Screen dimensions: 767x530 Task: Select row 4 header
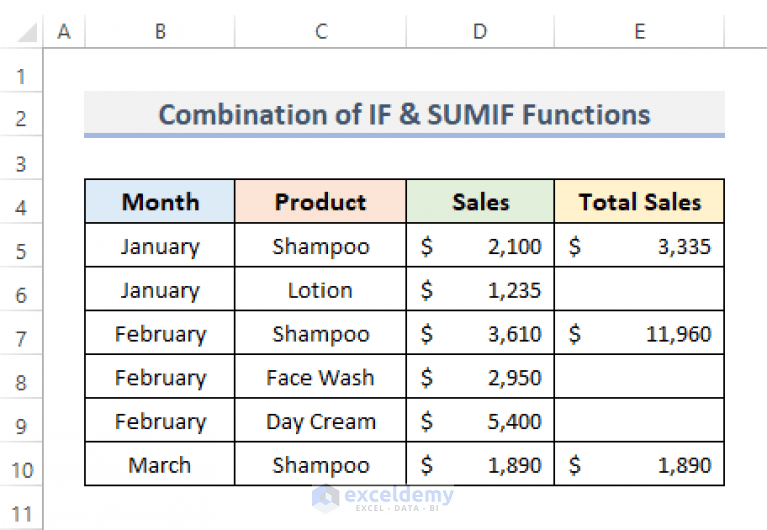21,202
